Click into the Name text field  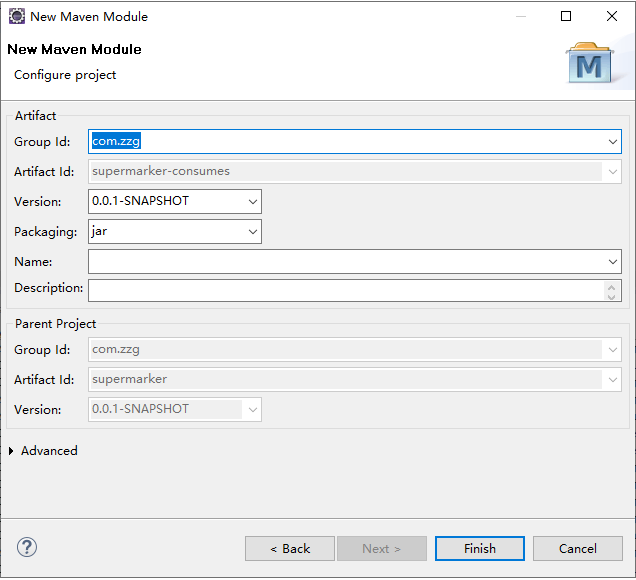(x=355, y=262)
